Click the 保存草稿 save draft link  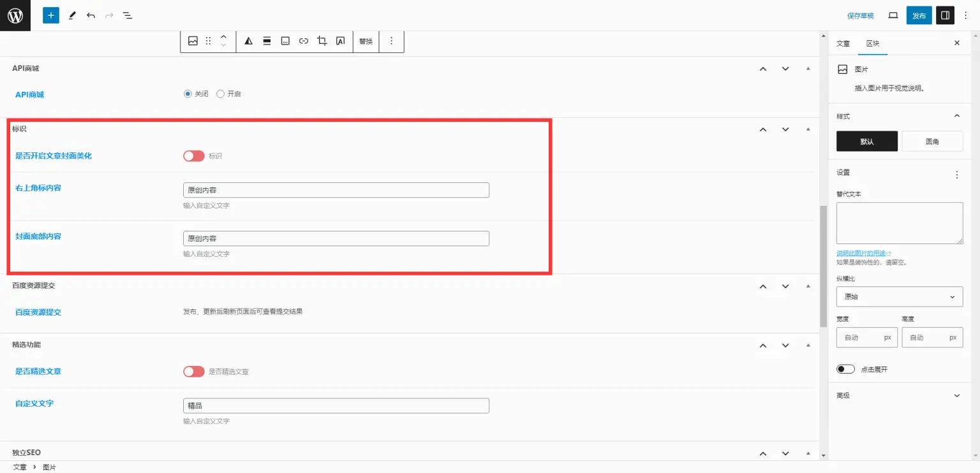pyautogui.click(x=860, y=15)
